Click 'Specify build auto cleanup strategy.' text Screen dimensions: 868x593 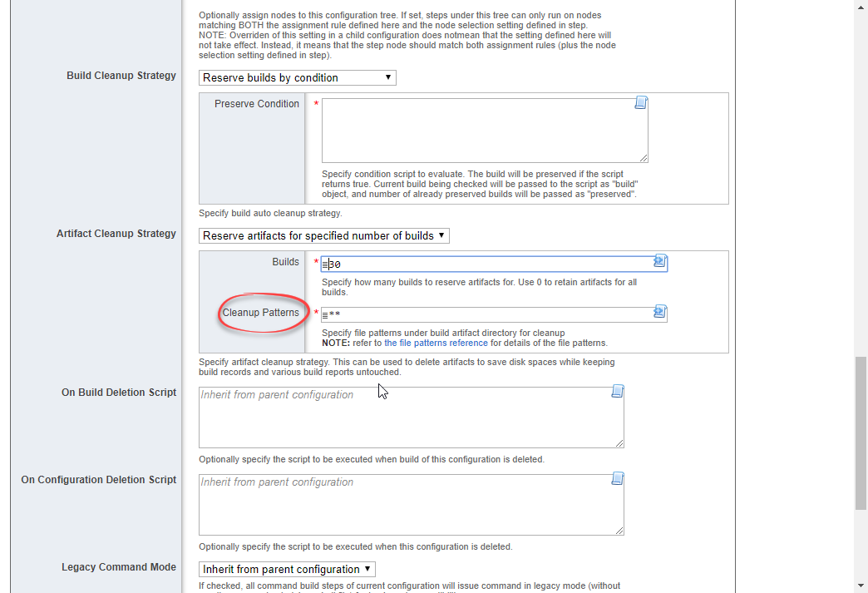pos(270,213)
